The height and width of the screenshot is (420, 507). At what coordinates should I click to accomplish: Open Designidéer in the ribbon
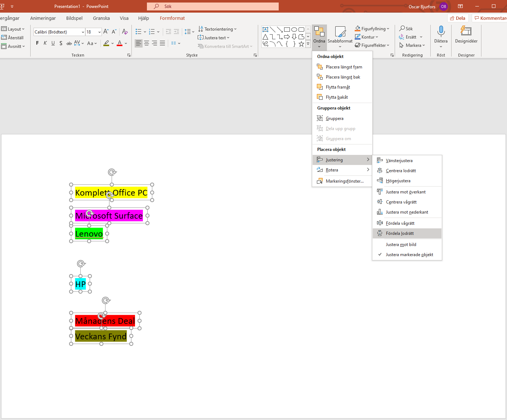(466, 35)
